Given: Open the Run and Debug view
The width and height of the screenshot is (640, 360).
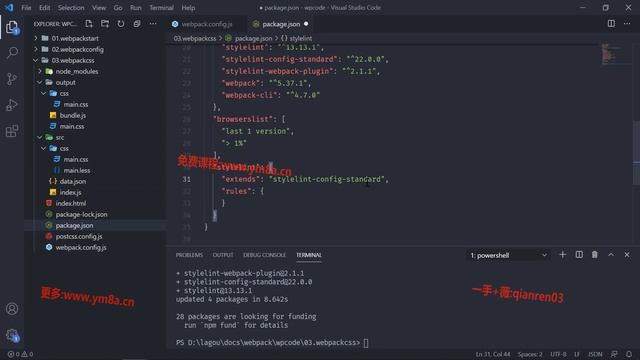Looking at the screenshot, I should pyautogui.click(x=12, y=105).
